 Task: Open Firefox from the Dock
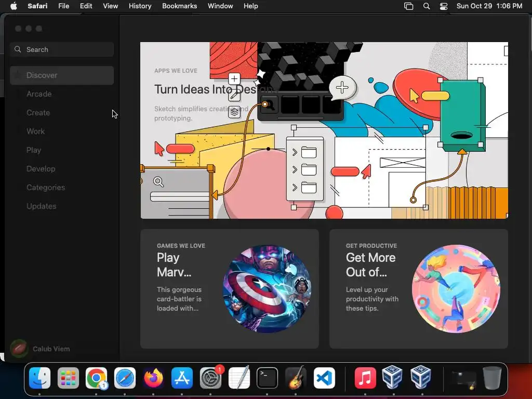pyautogui.click(x=153, y=378)
